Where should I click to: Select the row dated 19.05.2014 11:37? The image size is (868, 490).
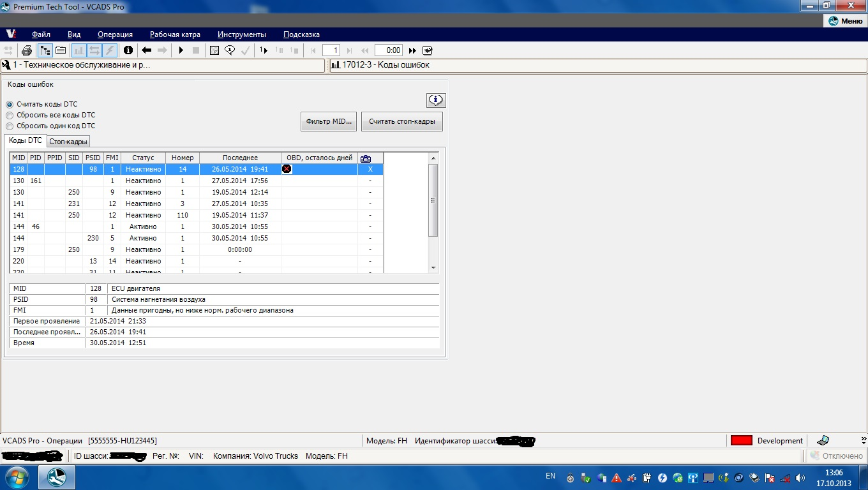(197, 215)
